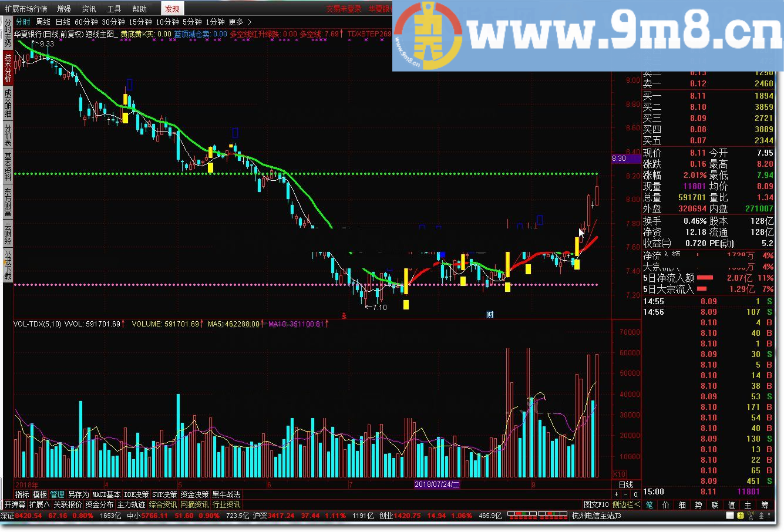Switch to the 筹 chip distribution tab
Screen dimensions: 784x532
765,504
